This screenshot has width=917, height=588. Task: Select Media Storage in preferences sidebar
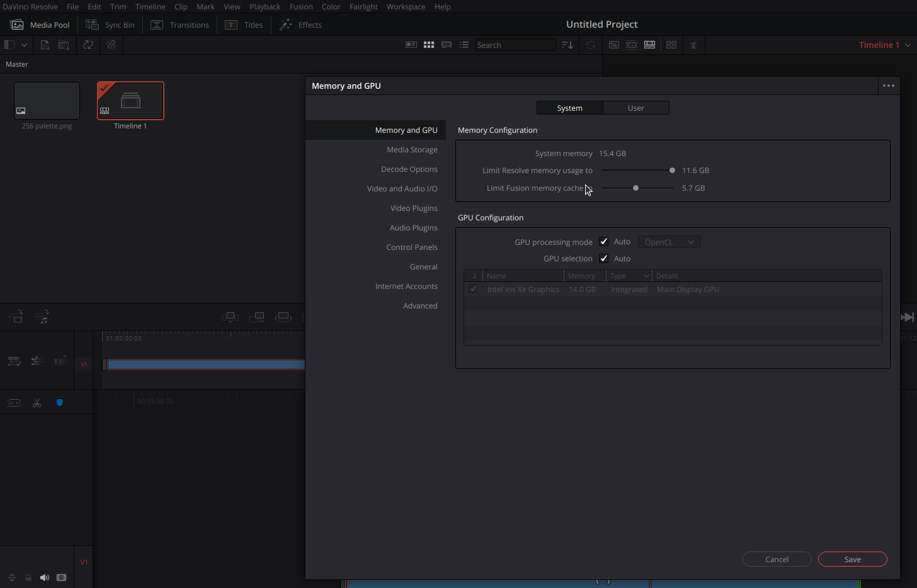[412, 150]
